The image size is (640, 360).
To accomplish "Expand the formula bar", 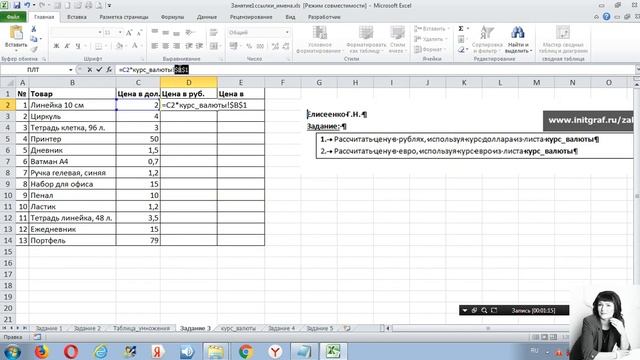I will coord(637,70).
